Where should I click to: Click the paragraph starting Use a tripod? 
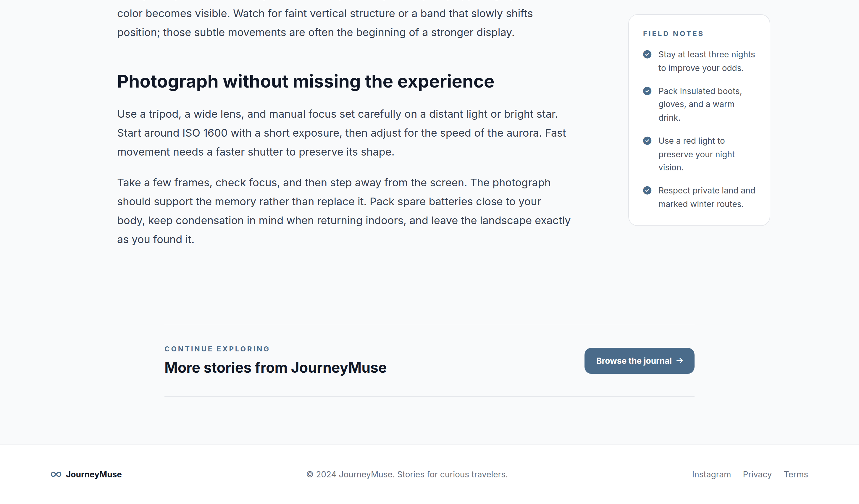pyautogui.click(x=342, y=133)
